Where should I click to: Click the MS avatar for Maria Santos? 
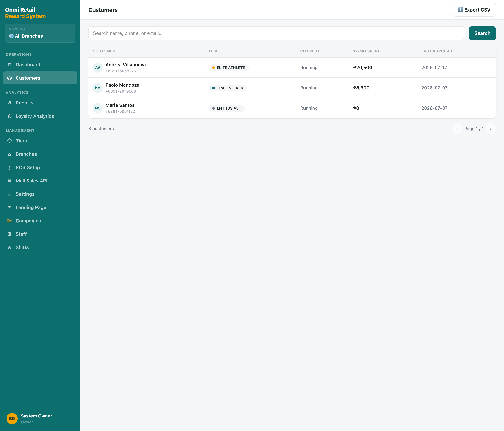[98, 108]
